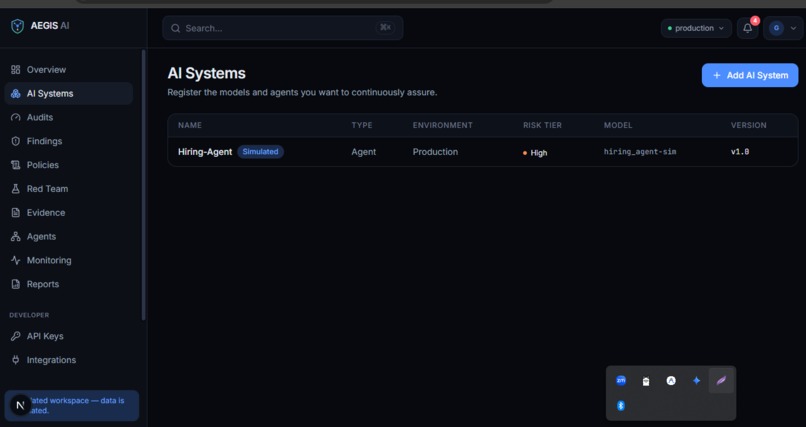
Task: Select the AI Systems sidebar item
Action: (68, 94)
